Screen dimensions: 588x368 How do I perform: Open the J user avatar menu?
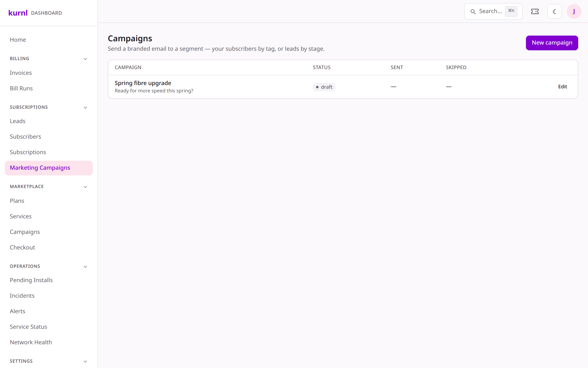tap(574, 11)
